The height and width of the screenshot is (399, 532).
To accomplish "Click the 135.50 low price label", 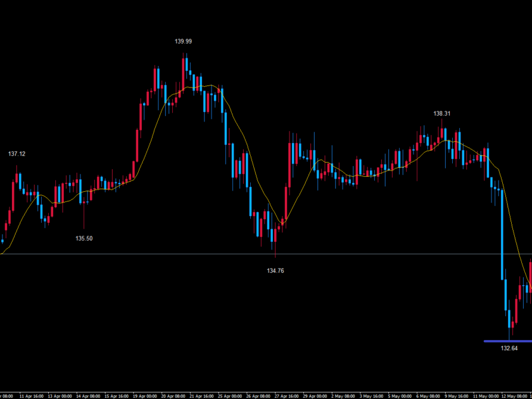I will coord(84,239).
